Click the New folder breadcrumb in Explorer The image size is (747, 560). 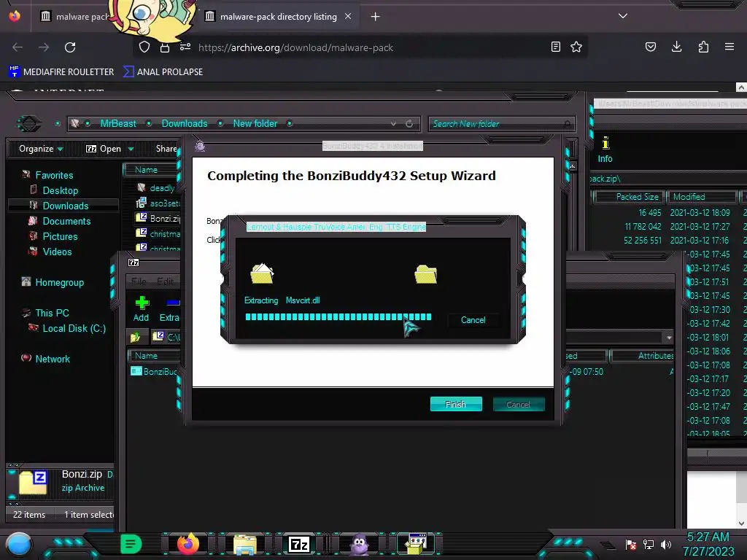click(255, 123)
